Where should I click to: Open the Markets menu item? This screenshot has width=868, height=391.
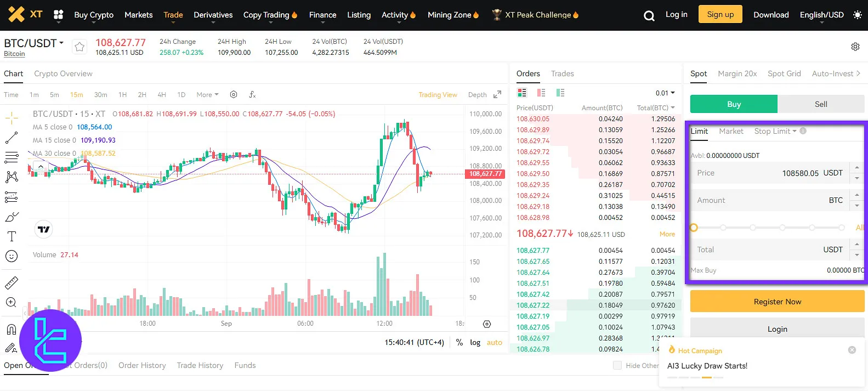(x=138, y=15)
